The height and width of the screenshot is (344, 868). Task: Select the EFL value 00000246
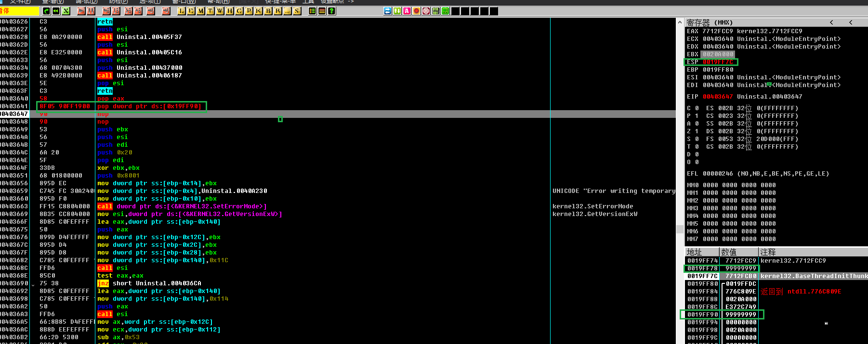point(718,174)
